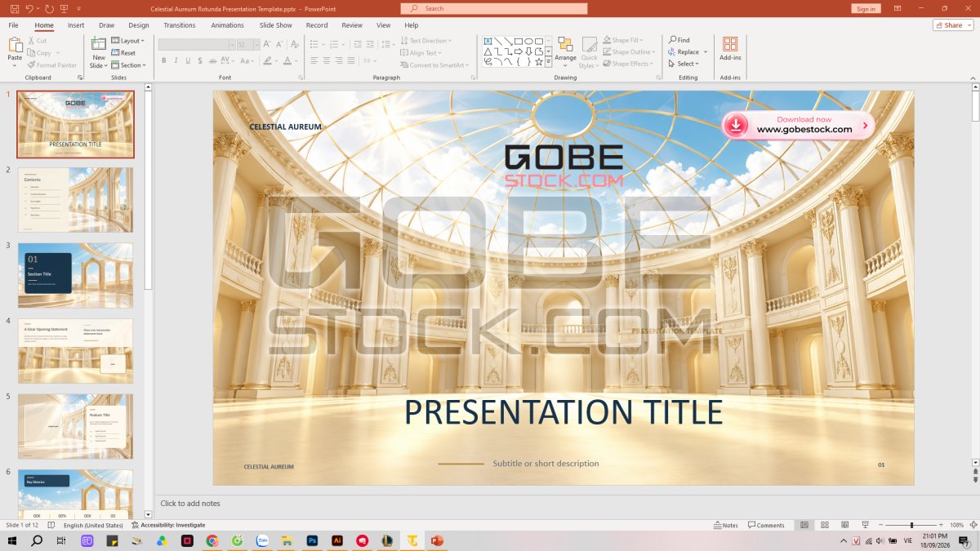Screen dimensions: 980x551
Task: Click the Search box in title bar
Action: (x=494, y=8)
